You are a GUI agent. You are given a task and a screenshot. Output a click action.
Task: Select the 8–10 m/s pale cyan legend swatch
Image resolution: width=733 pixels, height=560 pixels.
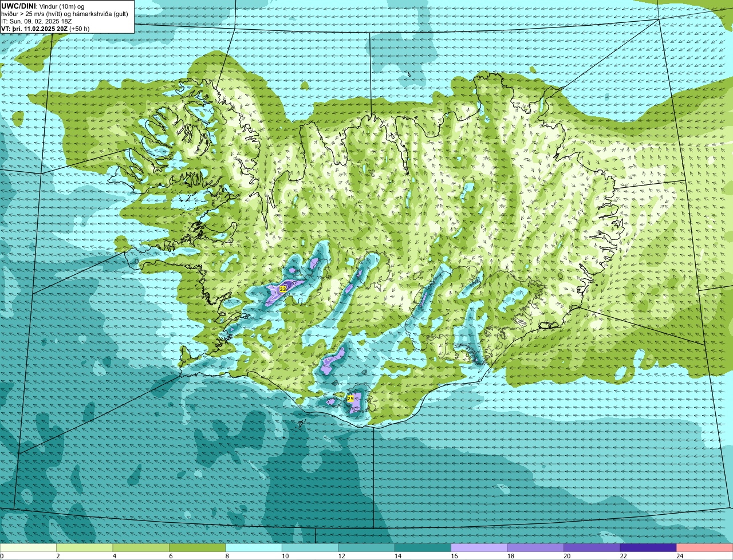(x=254, y=547)
